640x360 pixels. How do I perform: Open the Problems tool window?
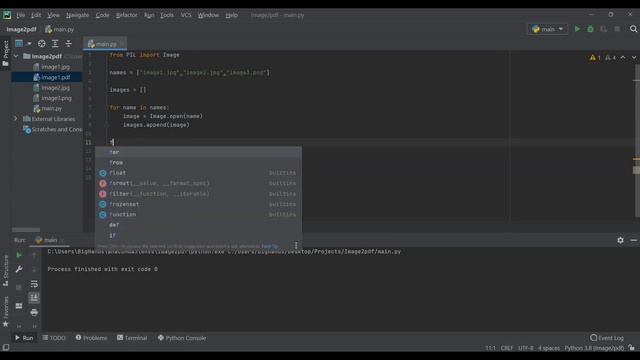[91, 338]
